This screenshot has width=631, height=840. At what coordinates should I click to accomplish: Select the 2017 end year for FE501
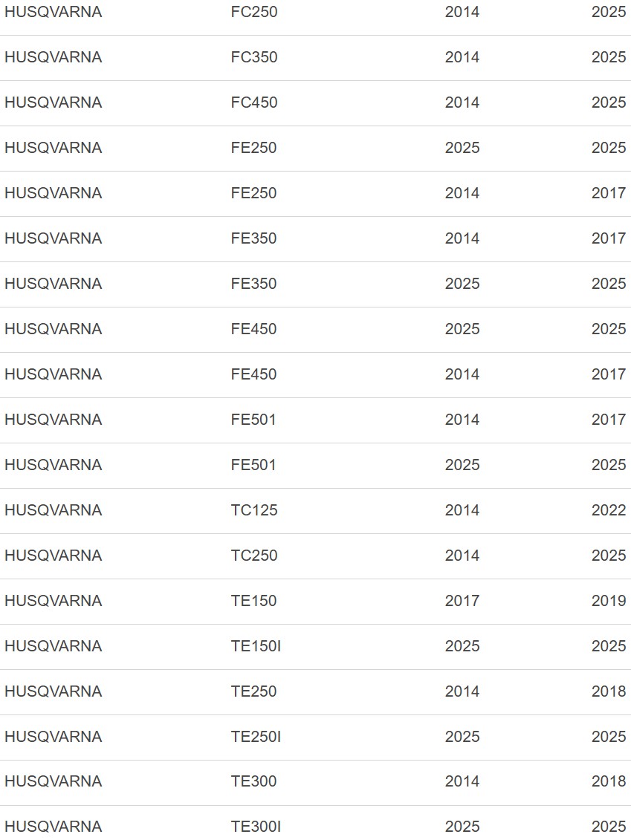(x=609, y=420)
